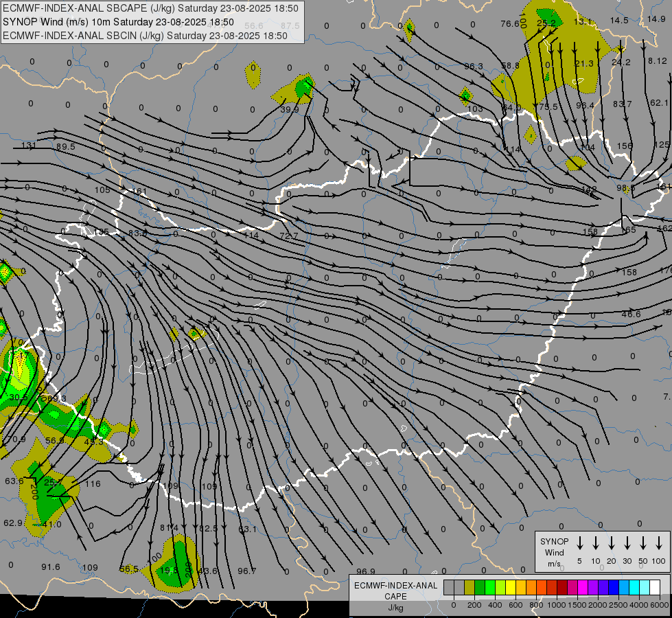Click the map value 89.5
Viewport: 672px width, 618px height.
(x=66, y=147)
